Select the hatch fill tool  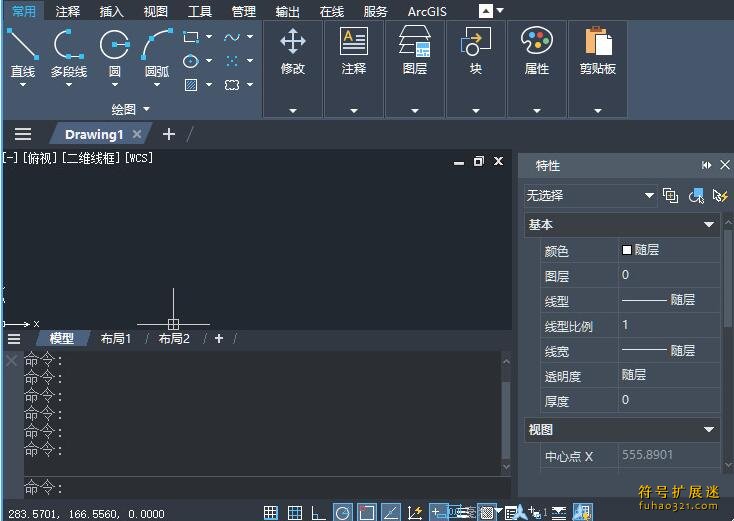pyautogui.click(x=191, y=85)
